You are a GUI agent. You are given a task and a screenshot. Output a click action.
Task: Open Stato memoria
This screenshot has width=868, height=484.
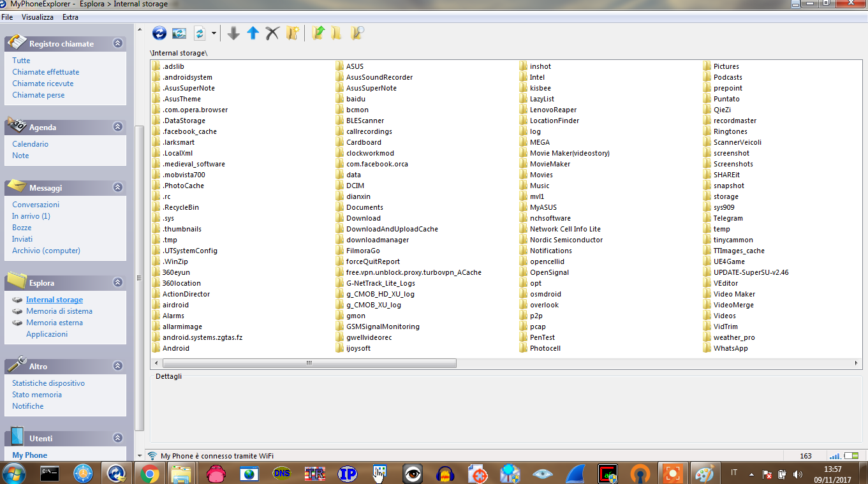37,395
